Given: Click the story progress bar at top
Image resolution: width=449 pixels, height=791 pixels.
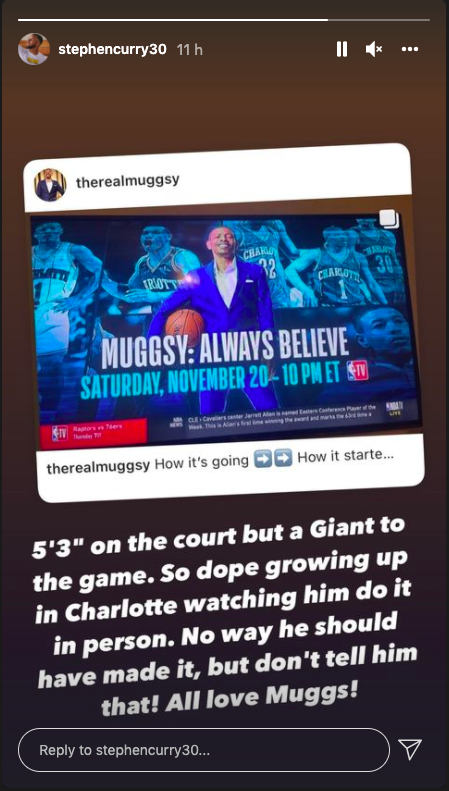Looking at the screenshot, I should (x=224, y=20).
